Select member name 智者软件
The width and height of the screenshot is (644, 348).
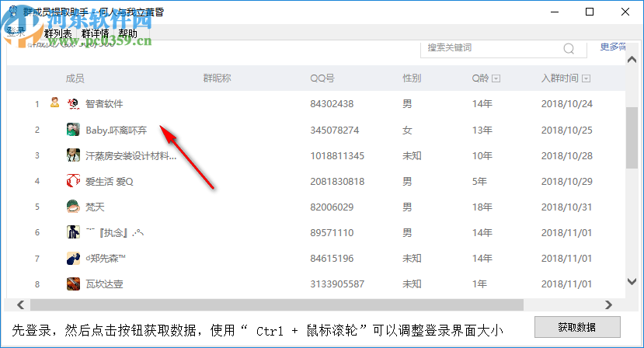click(x=104, y=104)
